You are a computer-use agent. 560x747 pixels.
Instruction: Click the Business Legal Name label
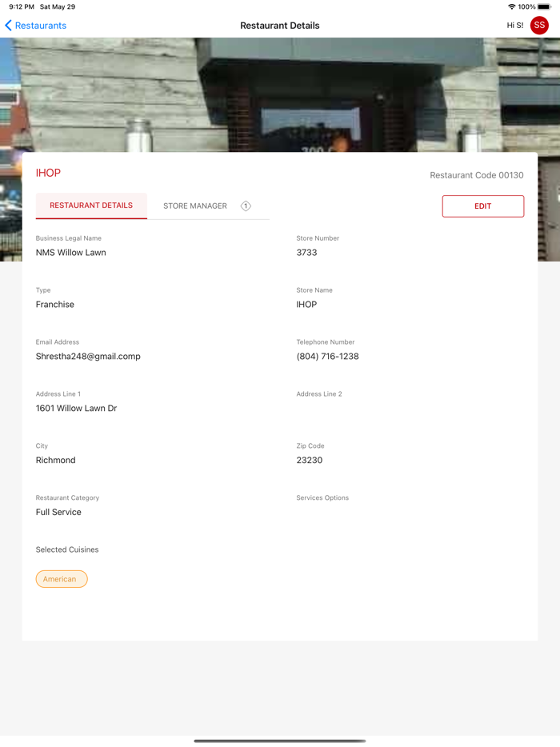point(69,238)
